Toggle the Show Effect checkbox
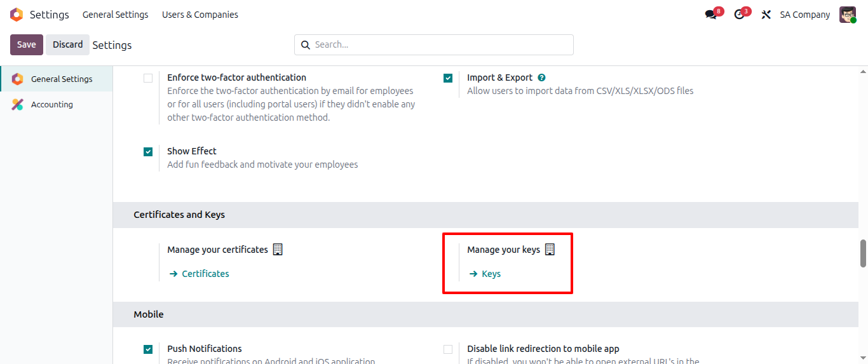Viewport: 868px width, 364px height. click(x=148, y=152)
